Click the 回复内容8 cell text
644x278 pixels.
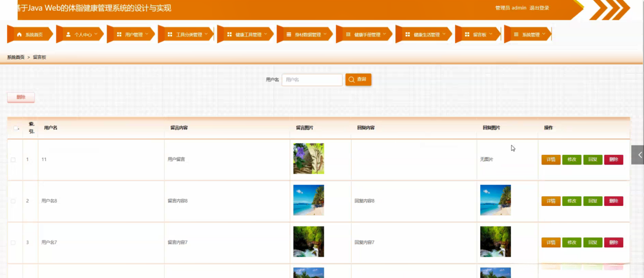coord(364,201)
